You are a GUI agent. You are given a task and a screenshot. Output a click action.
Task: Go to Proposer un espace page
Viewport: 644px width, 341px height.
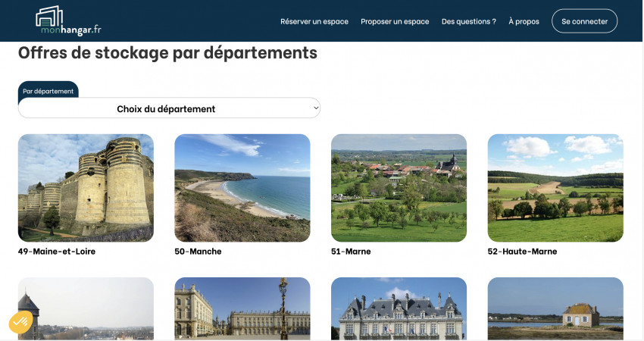point(395,21)
